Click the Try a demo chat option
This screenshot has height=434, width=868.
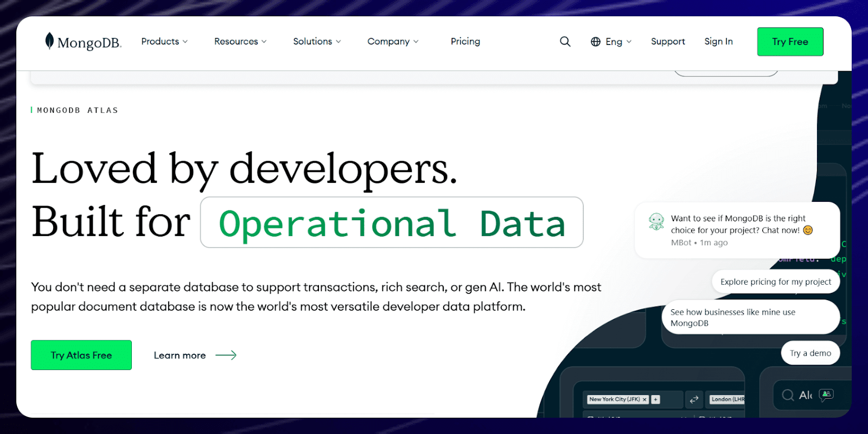pyautogui.click(x=810, y=353)
